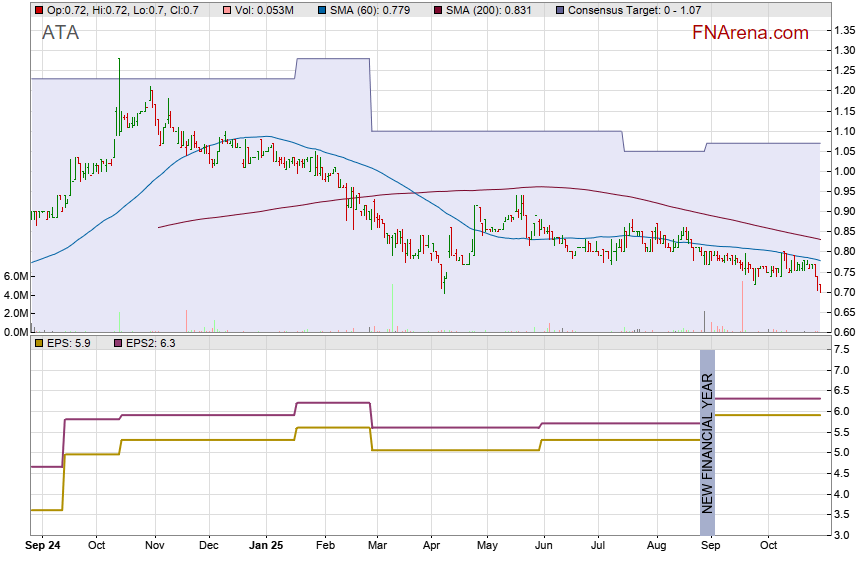Click the 6.0M volume axis label

point(15,276)
